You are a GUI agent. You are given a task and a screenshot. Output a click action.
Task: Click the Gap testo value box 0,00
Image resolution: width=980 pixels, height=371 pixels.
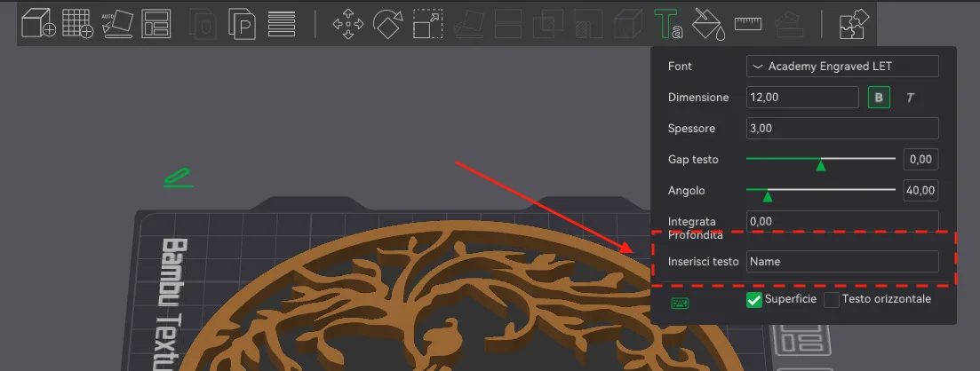[920, 159]
